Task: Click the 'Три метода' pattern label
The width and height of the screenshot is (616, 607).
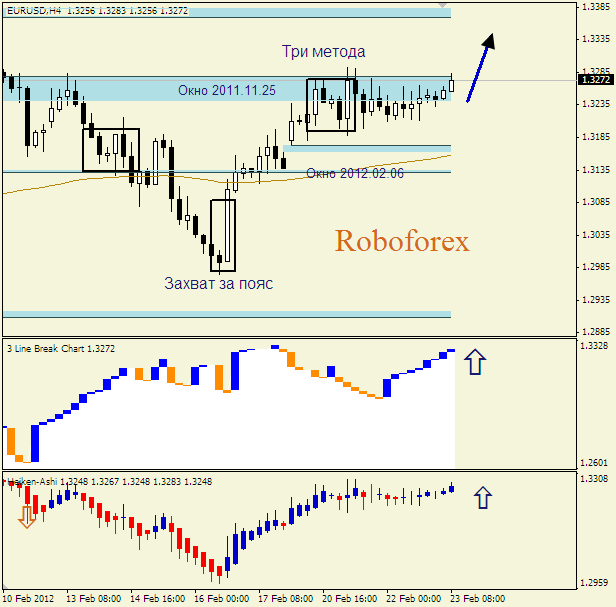Action: click(x=323, y=51)
